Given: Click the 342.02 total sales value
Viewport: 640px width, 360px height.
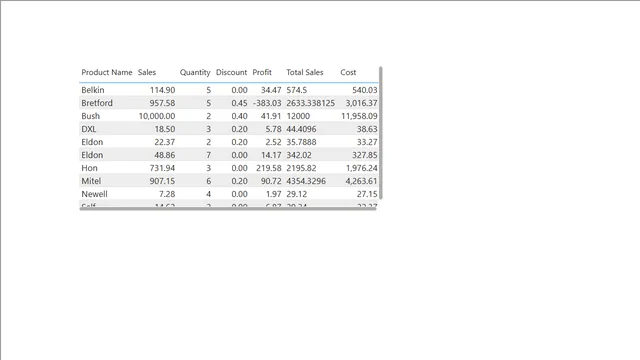Looking at the screenshot, I should (299, 155).
